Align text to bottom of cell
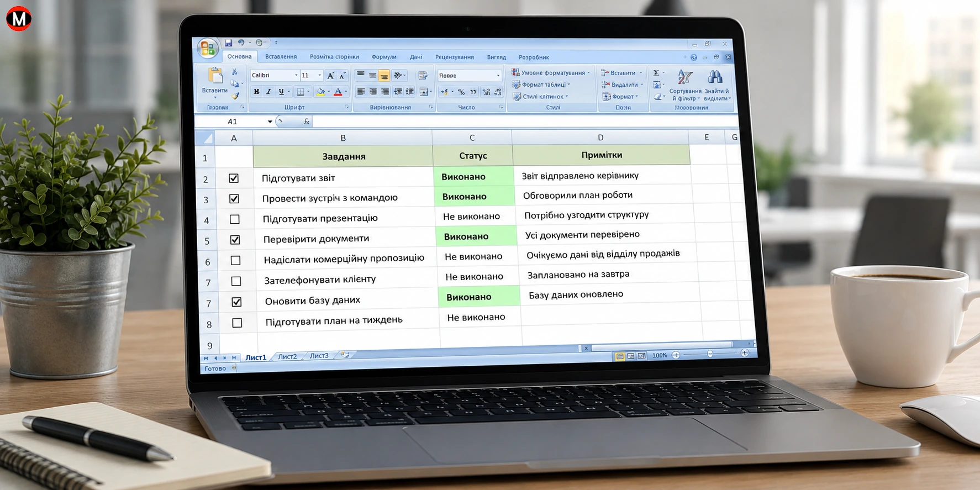The width and height of the screenshot is (980, 490). [x=384, y=76]
